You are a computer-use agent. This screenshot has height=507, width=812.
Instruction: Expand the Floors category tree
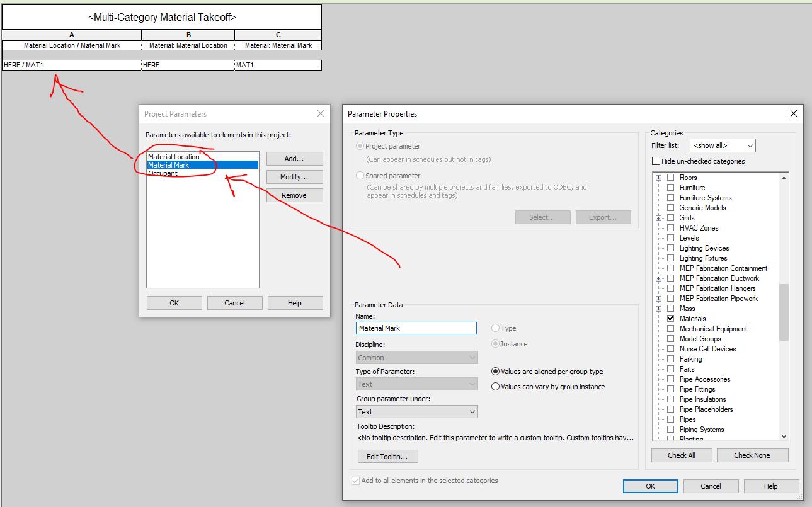click(x=659, y=178)
